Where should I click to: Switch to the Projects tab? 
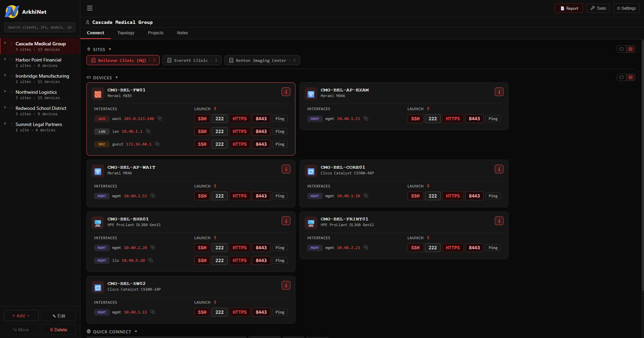pyautogui.click(x=156, y=33)
